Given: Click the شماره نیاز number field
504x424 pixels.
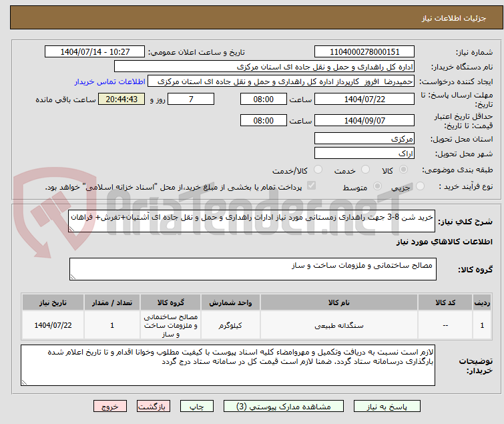Looking at the screenshot, I should 364,51.
